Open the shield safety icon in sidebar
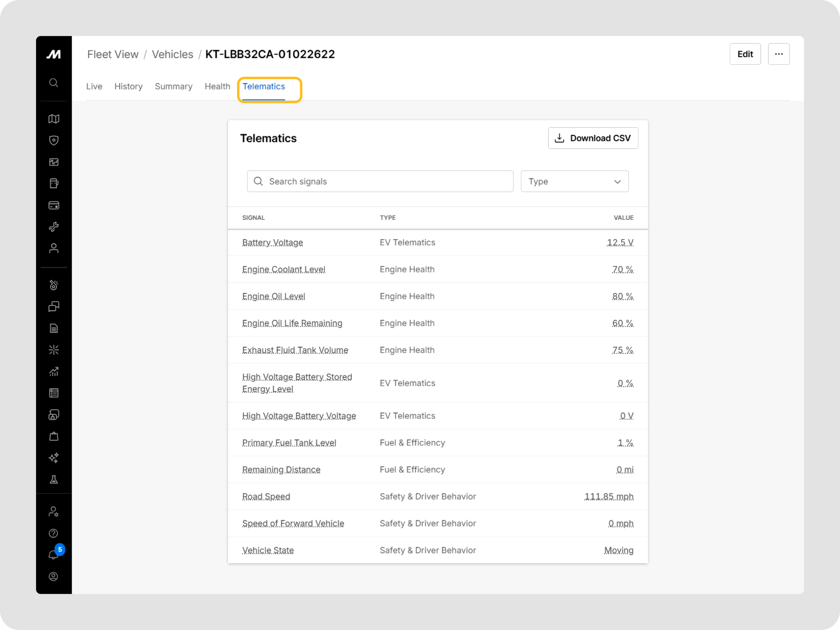The image size is (840, 630). (x=54, y=141)
